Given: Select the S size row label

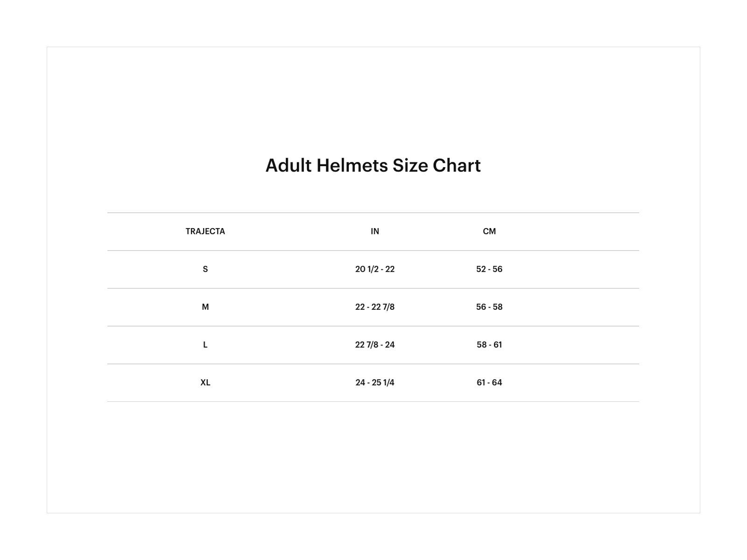Looking at the screenshot, I should click(x=205, y=269).
